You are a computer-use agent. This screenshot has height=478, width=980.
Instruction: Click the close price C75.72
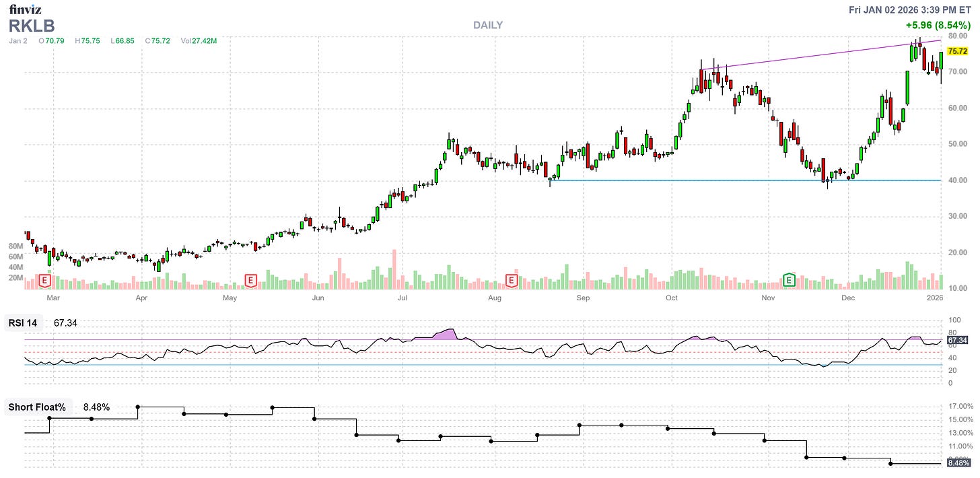coord(157,41)
